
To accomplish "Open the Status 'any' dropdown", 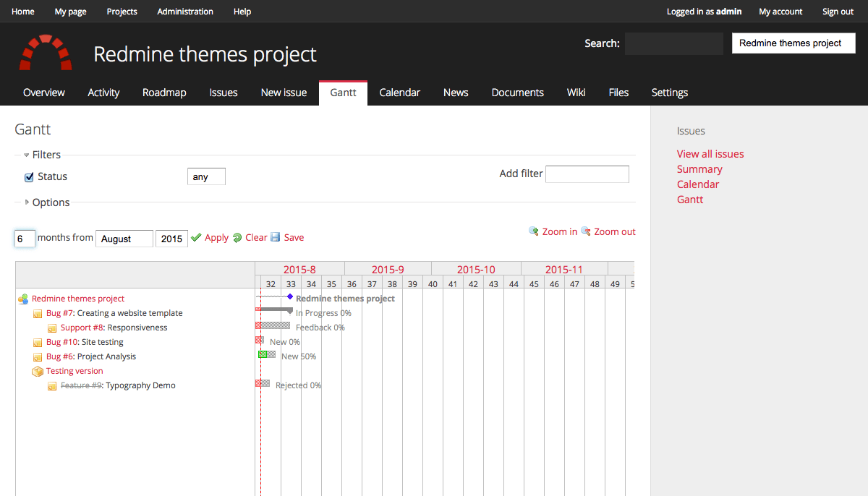I will click(x=206, y=176).
